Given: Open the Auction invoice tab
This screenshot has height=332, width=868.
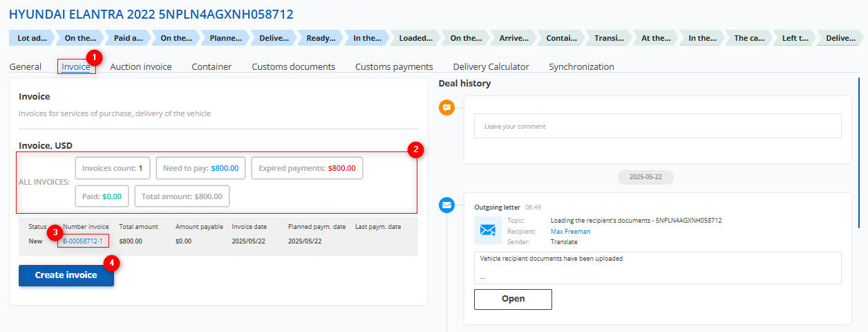Looking at the screenshot, I should pyautogui.click(x=141, y=67).
